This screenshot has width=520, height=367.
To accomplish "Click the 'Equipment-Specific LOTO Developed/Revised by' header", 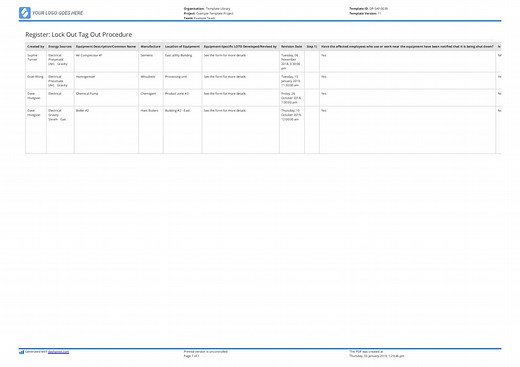I will click(240, 47).
